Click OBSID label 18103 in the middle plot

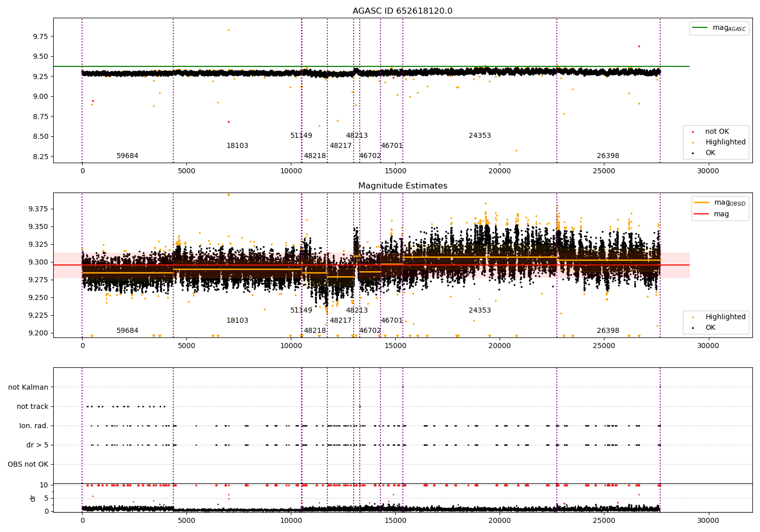coord(237,321)
